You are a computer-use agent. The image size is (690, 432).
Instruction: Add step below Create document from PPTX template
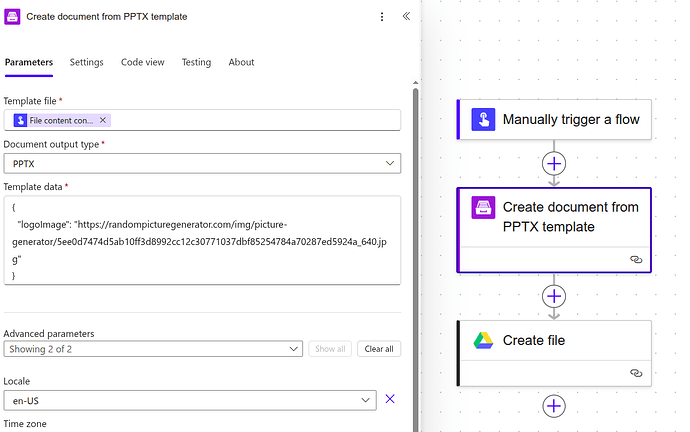554,296
